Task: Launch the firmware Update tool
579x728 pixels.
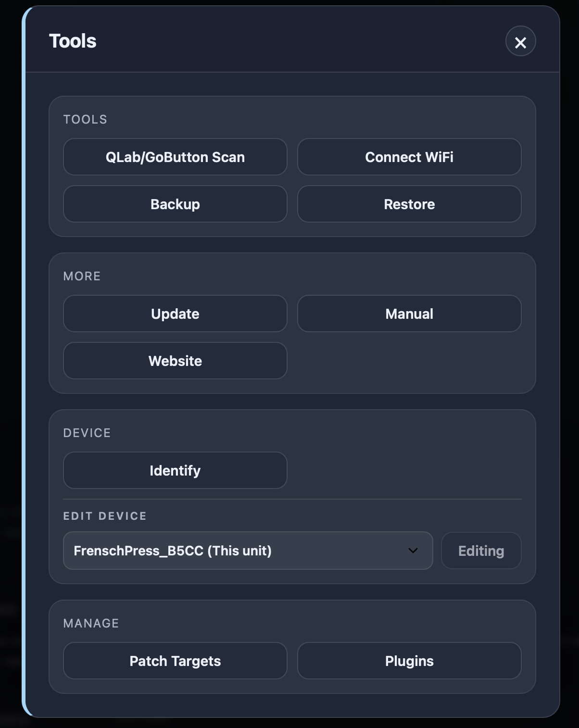Action: [175, 314]
